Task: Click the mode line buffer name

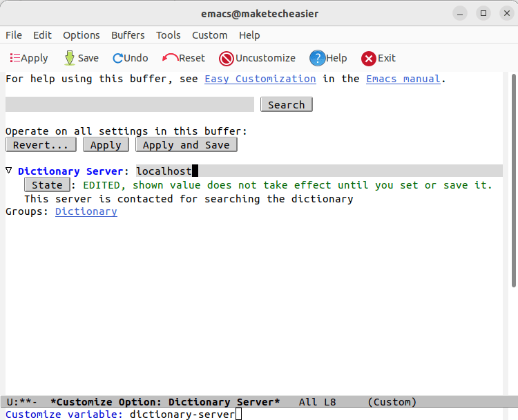Action: [x=165, y=402]
